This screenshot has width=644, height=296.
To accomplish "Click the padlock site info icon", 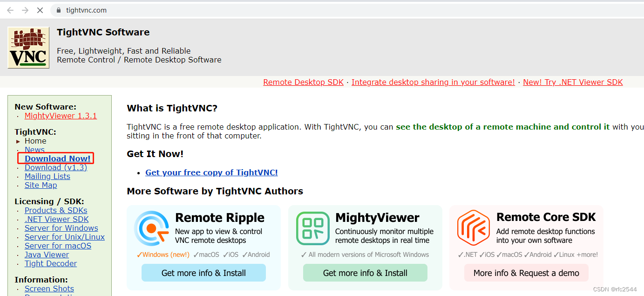I will coord(59,10).
